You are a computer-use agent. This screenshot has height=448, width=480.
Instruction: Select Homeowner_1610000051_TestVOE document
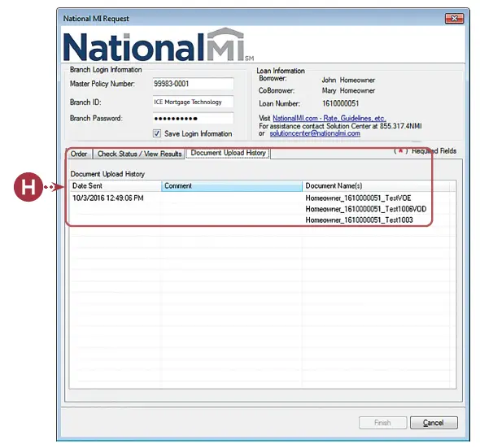point(358,198)
